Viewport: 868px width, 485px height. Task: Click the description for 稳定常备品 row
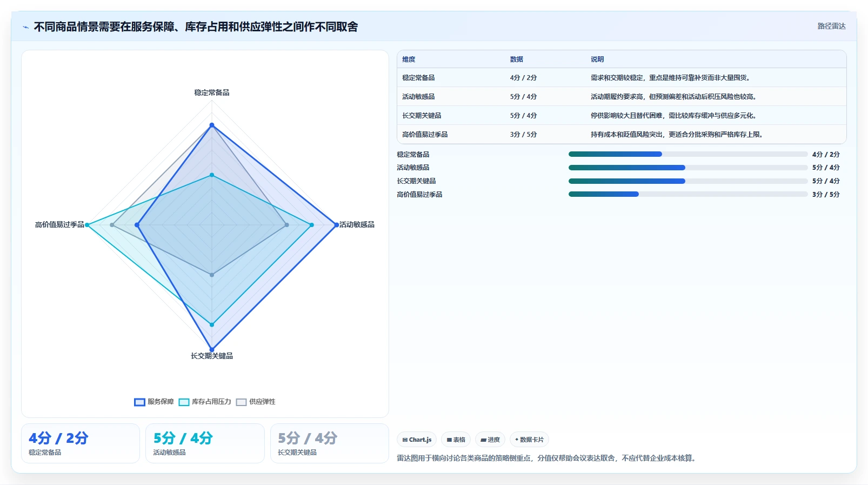pyautogui.click(x=671, y=78)
